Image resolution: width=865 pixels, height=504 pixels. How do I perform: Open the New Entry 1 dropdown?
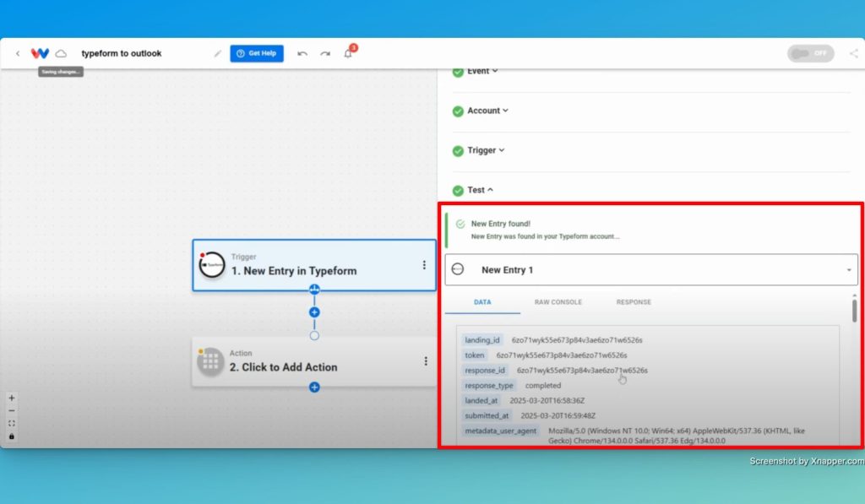pos(651,269)
